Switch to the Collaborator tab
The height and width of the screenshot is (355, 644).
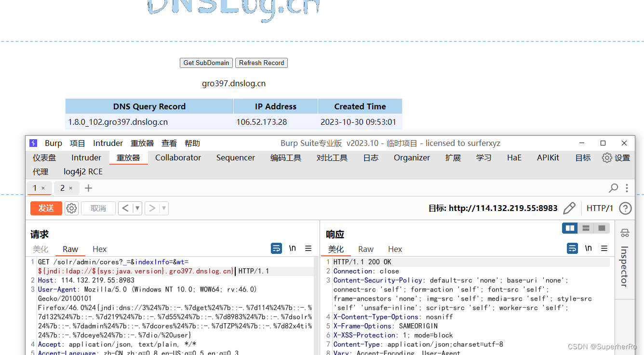pos(178,158)
